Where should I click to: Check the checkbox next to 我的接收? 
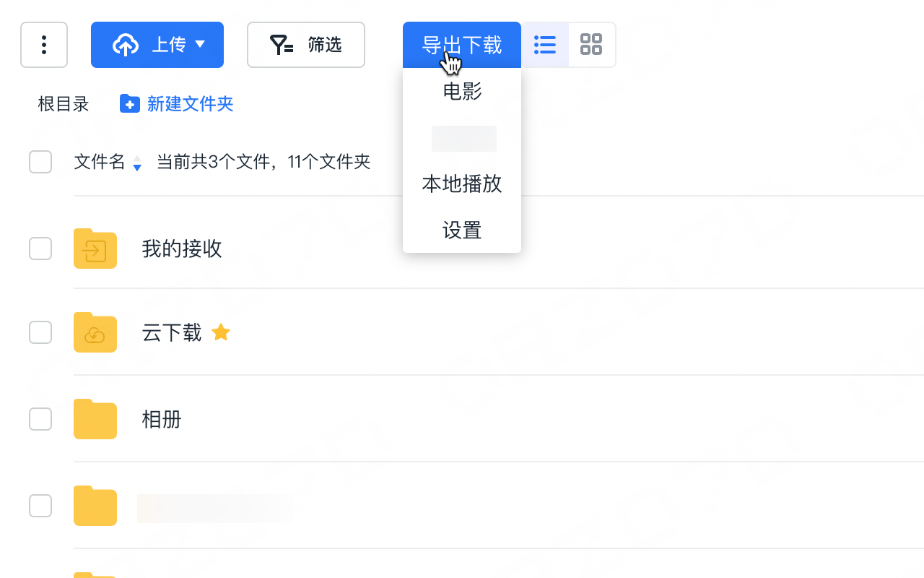[40, 249]
